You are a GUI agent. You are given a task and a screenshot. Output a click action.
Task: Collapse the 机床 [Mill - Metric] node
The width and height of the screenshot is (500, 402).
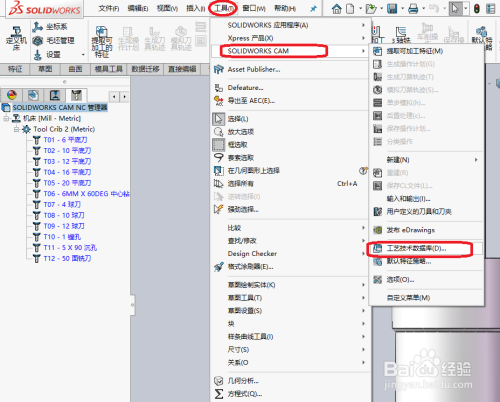coord(6,118)
